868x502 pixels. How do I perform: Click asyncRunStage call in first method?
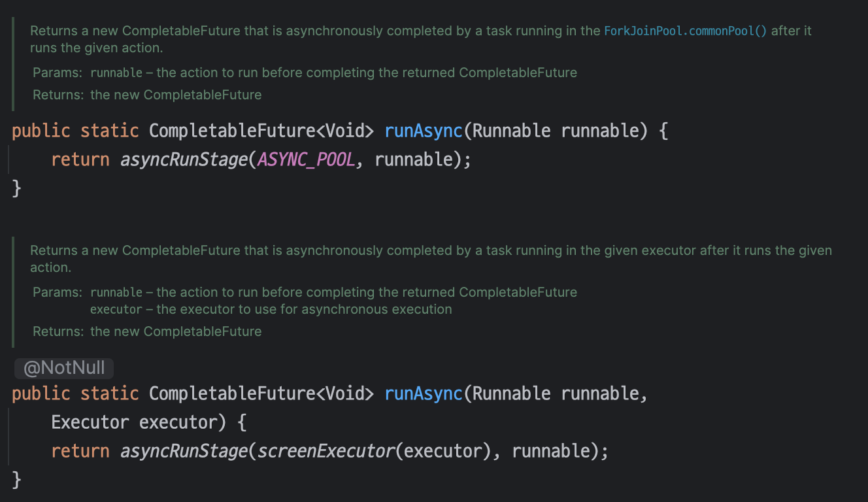click(184, 159)
